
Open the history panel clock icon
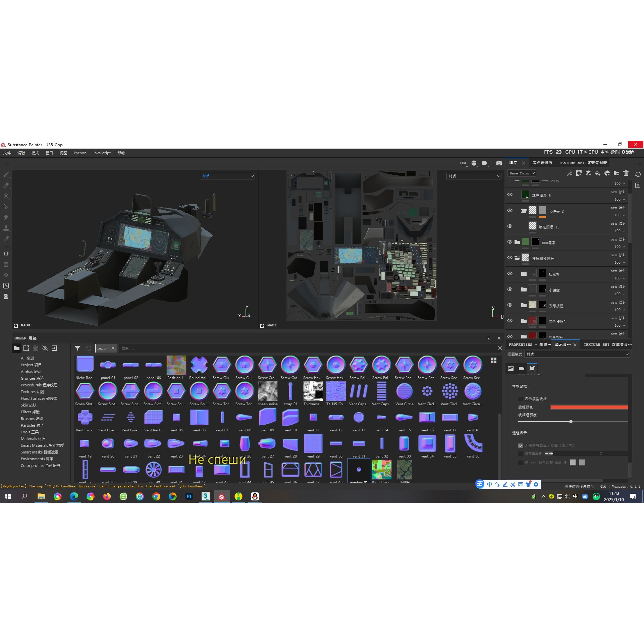(x=638, y=174)
